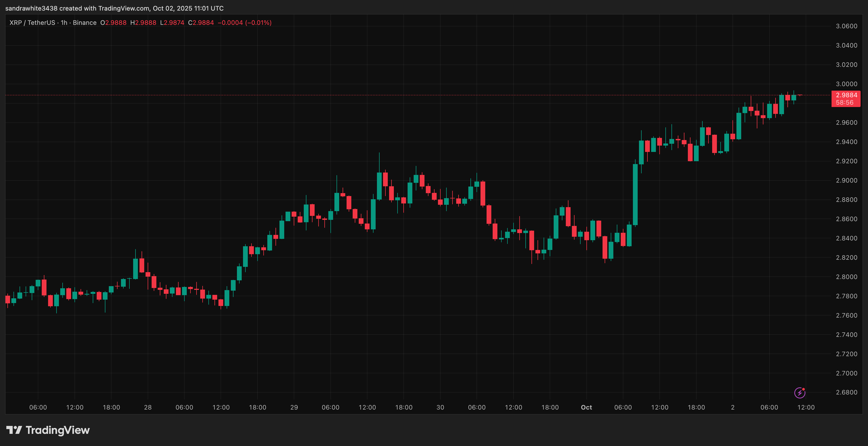Click the purple lightning bolt icon
The height and width of the screenshot is (446, 868).
800,393
